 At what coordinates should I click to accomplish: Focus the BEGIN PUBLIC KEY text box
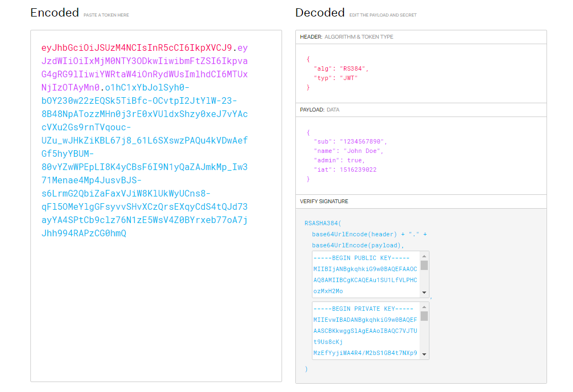pyautogui.click(x=365, y=275)
